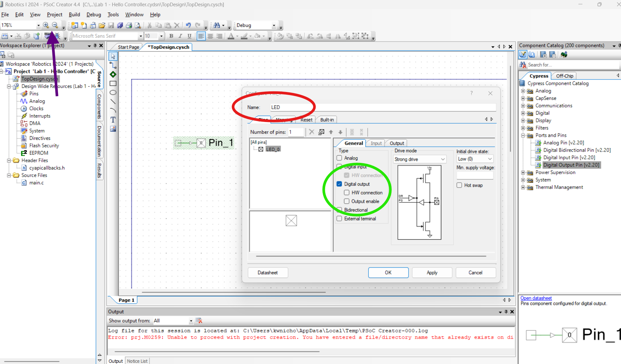Screen dimensions: 621x364
Task: Click the New Project toolbar icon
Action: (x=75, y=25)
